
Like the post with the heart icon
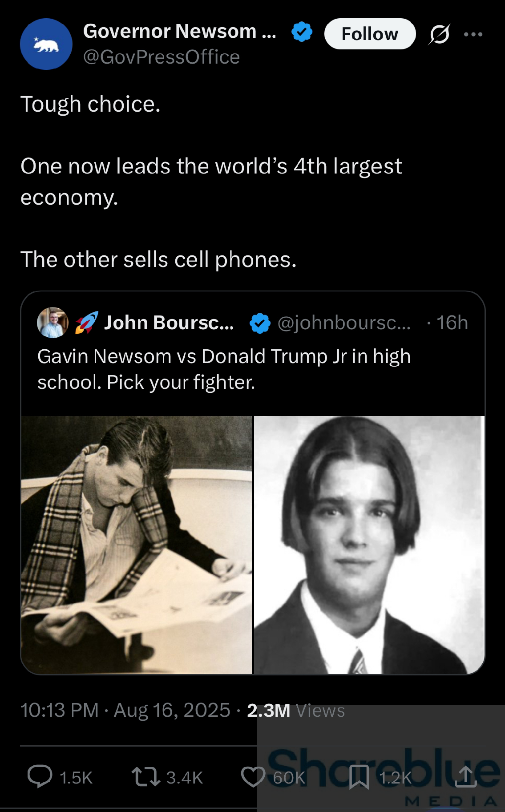coord(253,776)
